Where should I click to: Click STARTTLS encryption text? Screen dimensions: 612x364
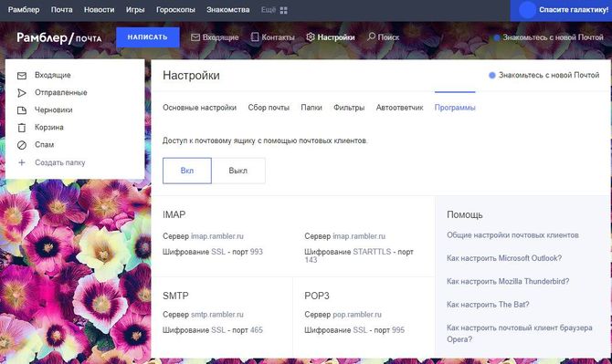pyautogui.click(x=372, y=252)
